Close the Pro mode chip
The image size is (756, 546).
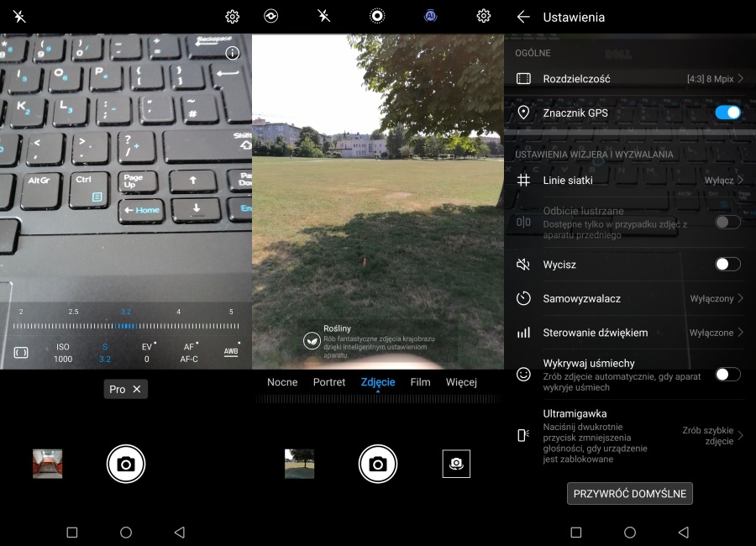click(x=137, y=389)
